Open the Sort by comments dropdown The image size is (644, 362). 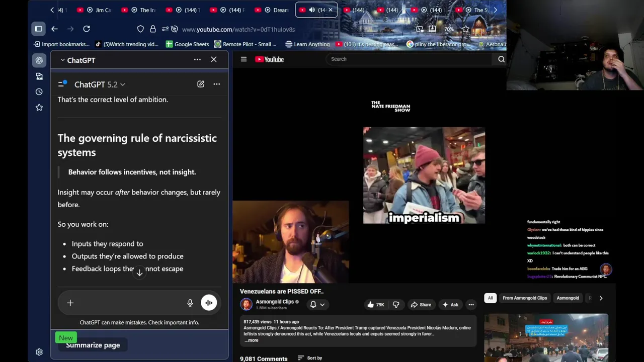[x=310, y=358]
